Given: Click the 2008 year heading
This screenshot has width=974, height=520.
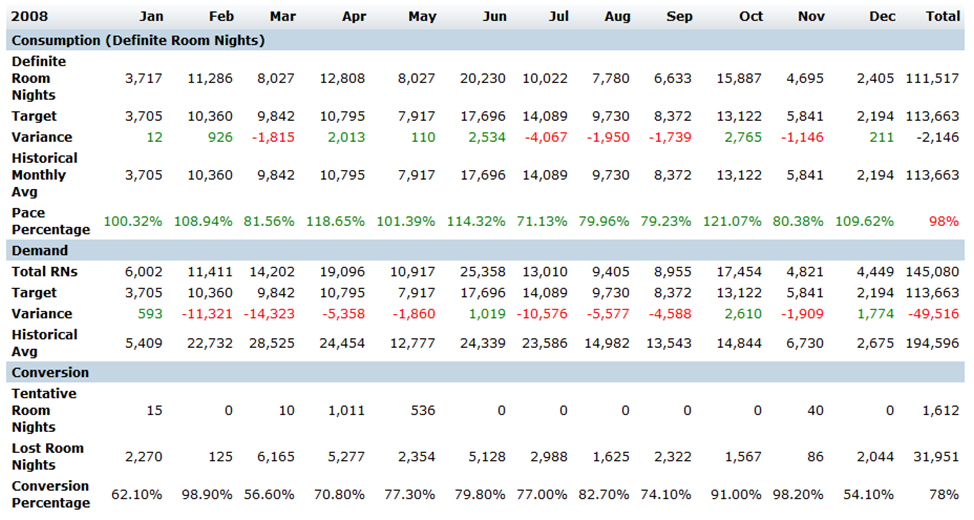Looking at the screenshot, I should click(29, 17).
